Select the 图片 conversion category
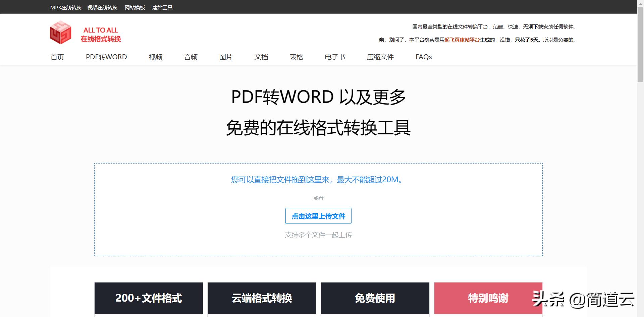Image resolution: width=644 pixels, height=317 pixels. [x=226, y=57]
